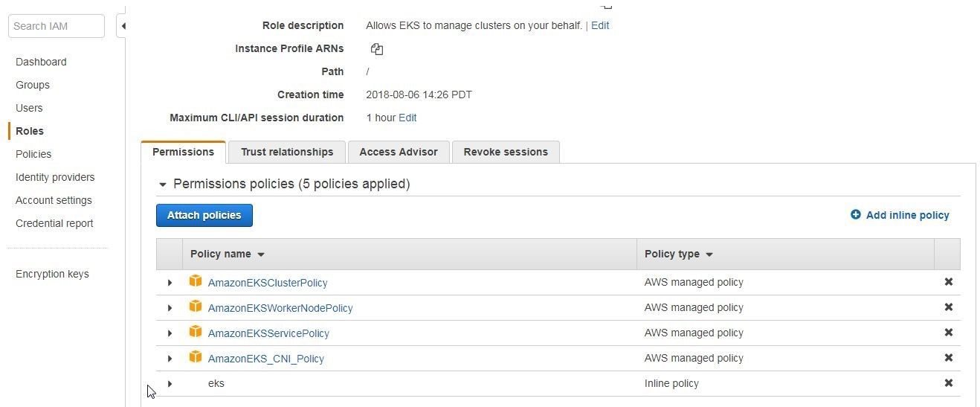Go to Dashboard in the sidebar

coord(41,62)
